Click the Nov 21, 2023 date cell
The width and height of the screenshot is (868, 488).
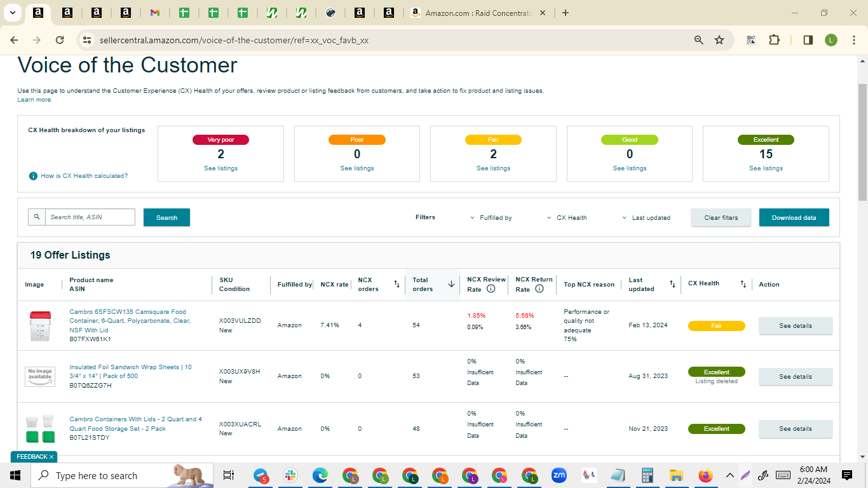[648, 429]
